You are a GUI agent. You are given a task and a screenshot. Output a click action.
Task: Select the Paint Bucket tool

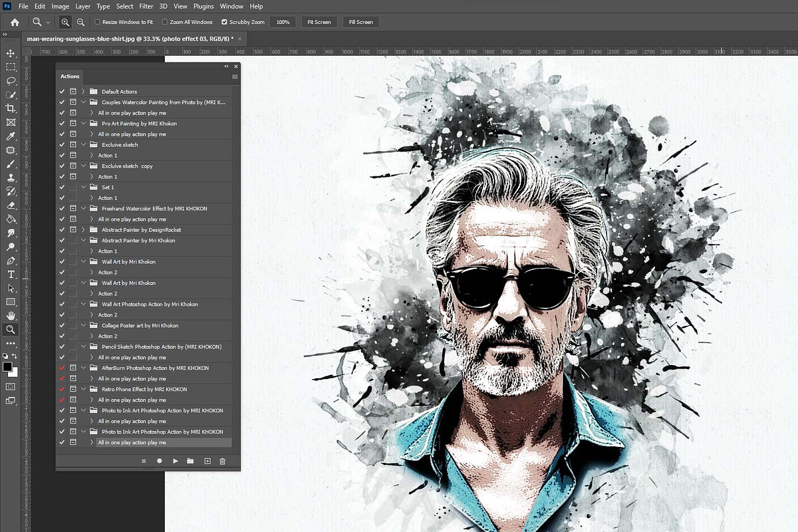pos(11,219)
